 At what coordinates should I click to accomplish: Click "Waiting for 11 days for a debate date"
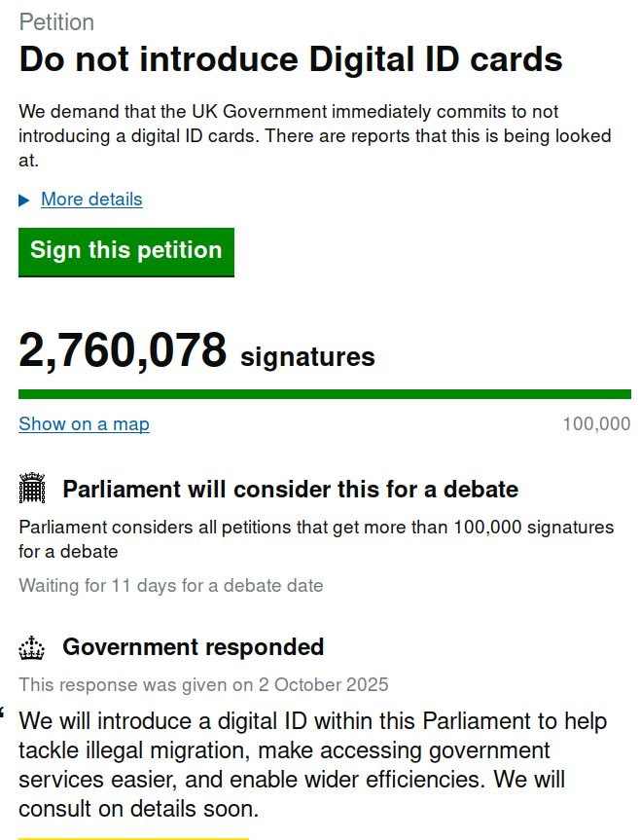tap(171, 586)
